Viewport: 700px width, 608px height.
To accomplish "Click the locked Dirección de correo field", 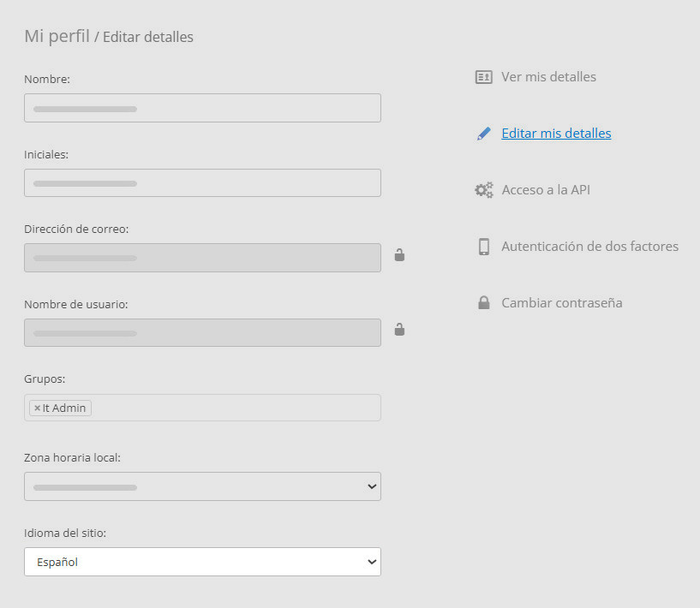I will [202, 258].
